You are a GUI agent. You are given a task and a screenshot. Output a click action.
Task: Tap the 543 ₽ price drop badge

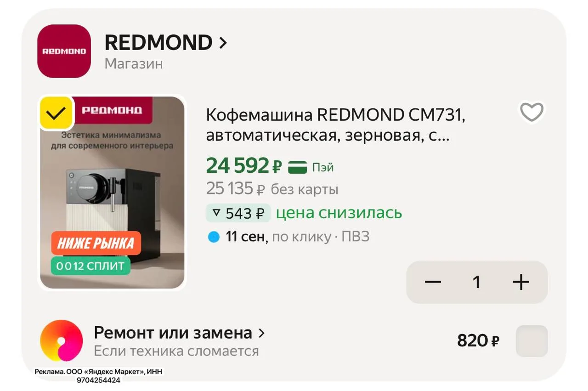[x=238, y=213]
